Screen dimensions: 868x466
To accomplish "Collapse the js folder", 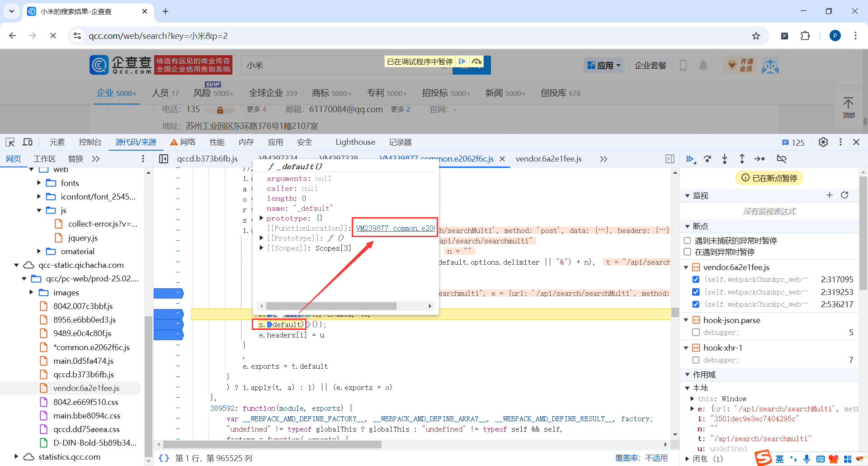I will 39,210.
